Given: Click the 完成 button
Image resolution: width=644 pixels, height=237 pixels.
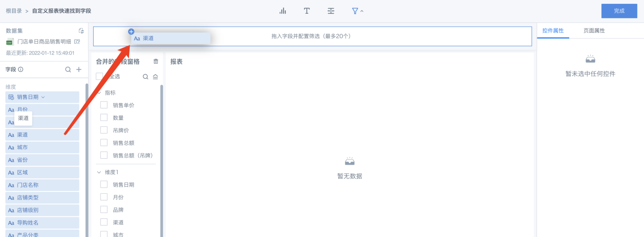Looking at the screenshot, I should (619, 11).
